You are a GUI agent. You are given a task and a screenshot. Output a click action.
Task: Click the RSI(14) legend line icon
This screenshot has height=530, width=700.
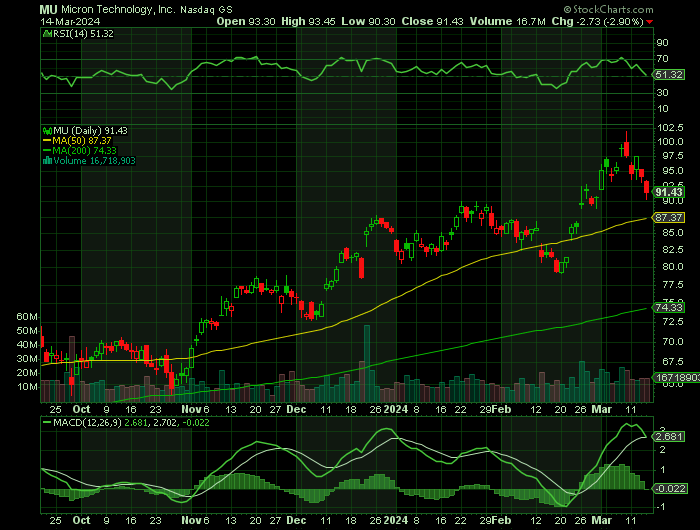[x=44, y=34]
